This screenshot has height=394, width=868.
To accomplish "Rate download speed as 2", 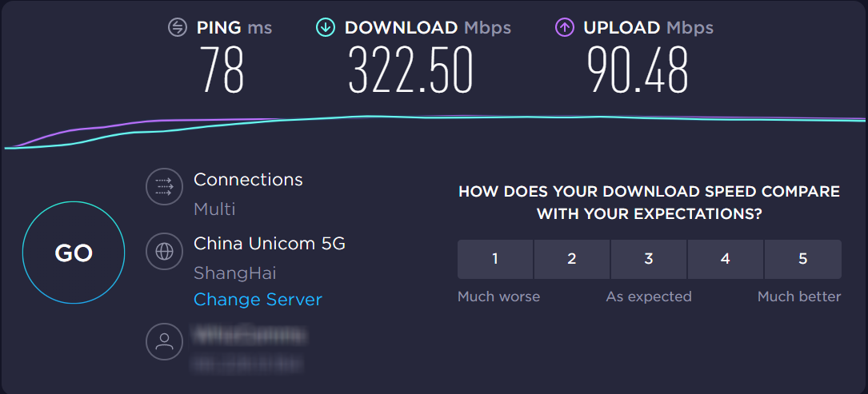I will [572, 259].
